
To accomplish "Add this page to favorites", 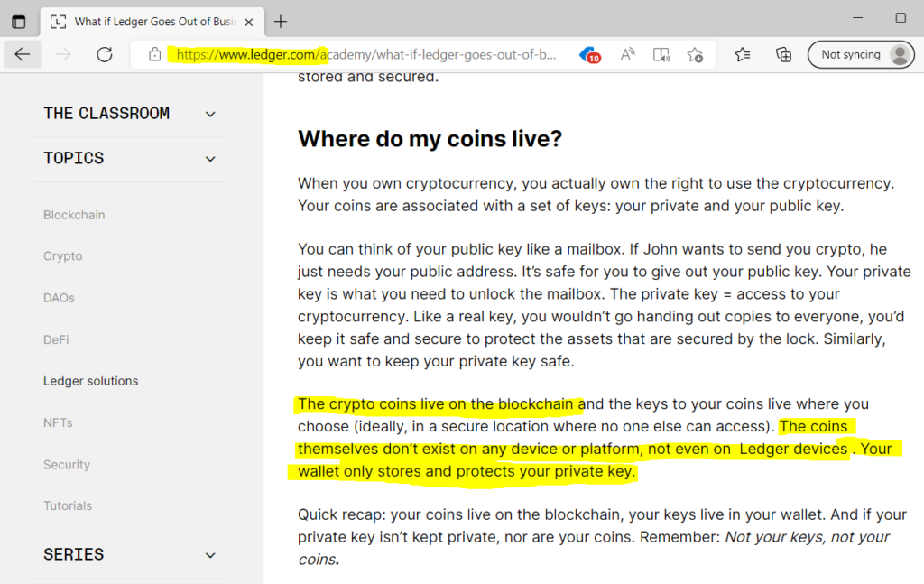I will (695, 55).
